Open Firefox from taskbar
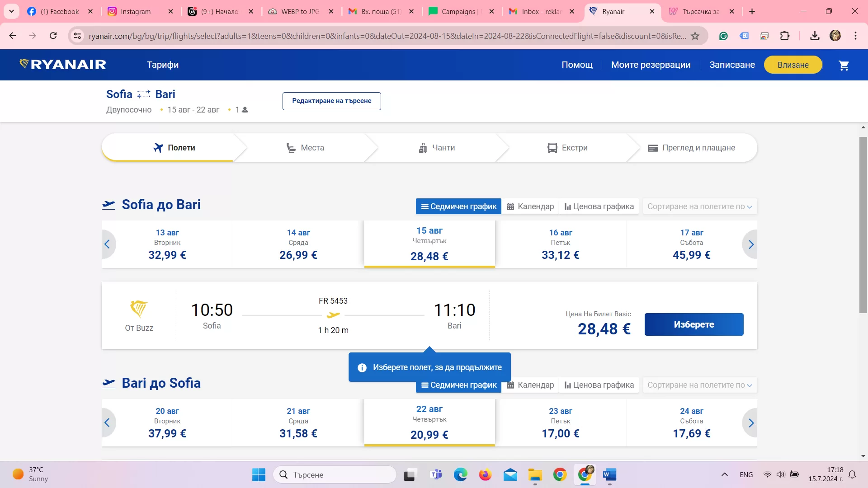Image resolution: width=868 pixels, height=488 pixels. pos(485,474)
